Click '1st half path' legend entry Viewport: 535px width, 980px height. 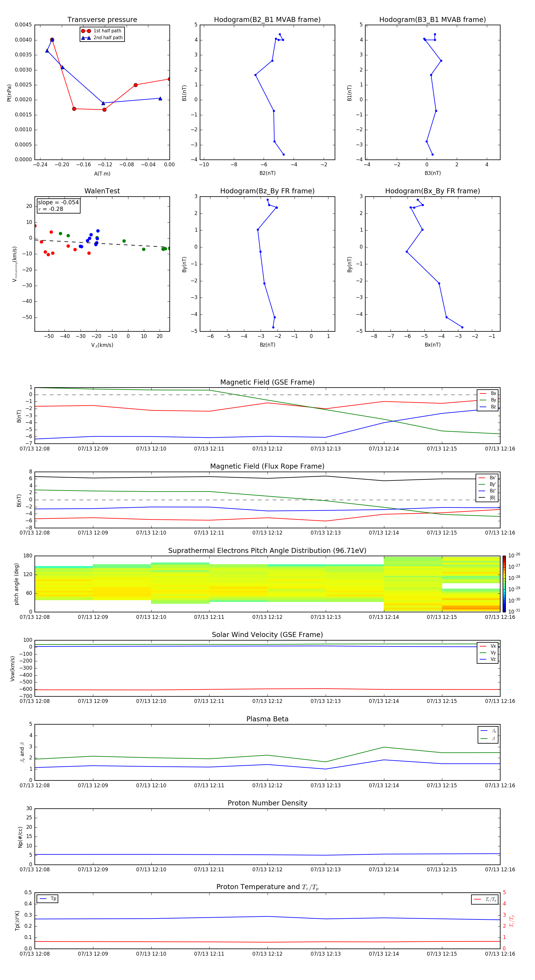pos(102,31)
